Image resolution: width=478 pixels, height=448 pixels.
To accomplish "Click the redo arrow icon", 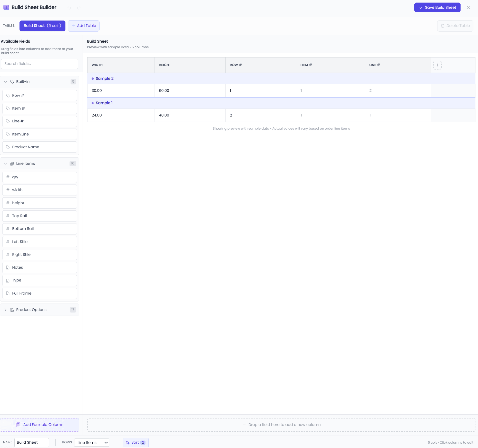I will click(79, 7).
